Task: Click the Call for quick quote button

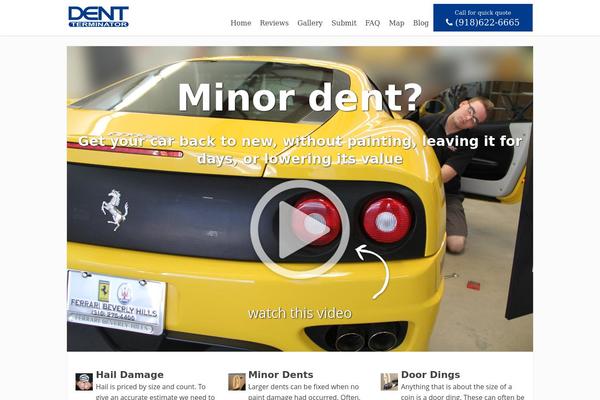Action: 483,18
